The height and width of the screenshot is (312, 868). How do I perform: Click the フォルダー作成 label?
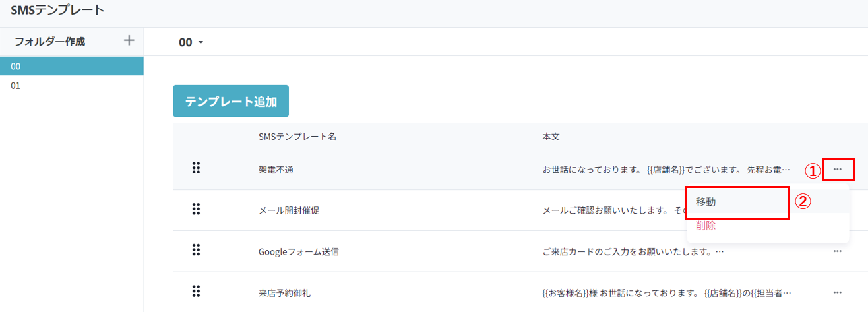pos(49,41)
